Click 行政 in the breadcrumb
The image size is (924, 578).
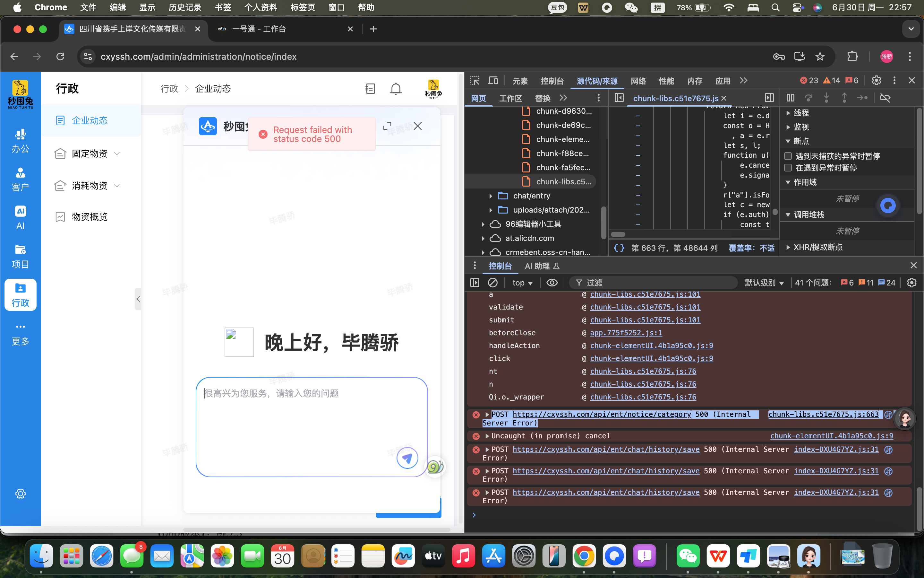pos(169,89)
